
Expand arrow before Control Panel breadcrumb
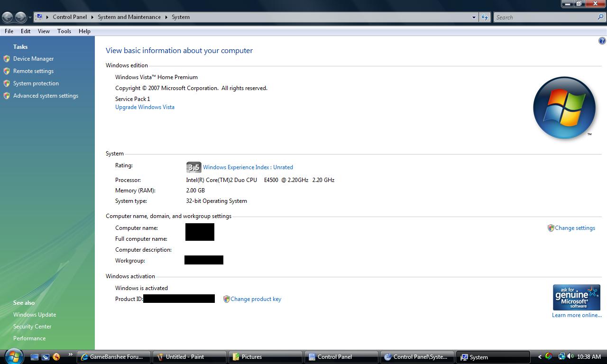click(x=47, y=17)
